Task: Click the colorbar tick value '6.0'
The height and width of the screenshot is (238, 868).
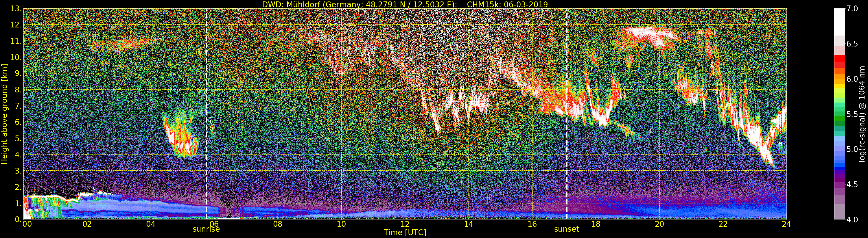Action: tap(852, 79)
